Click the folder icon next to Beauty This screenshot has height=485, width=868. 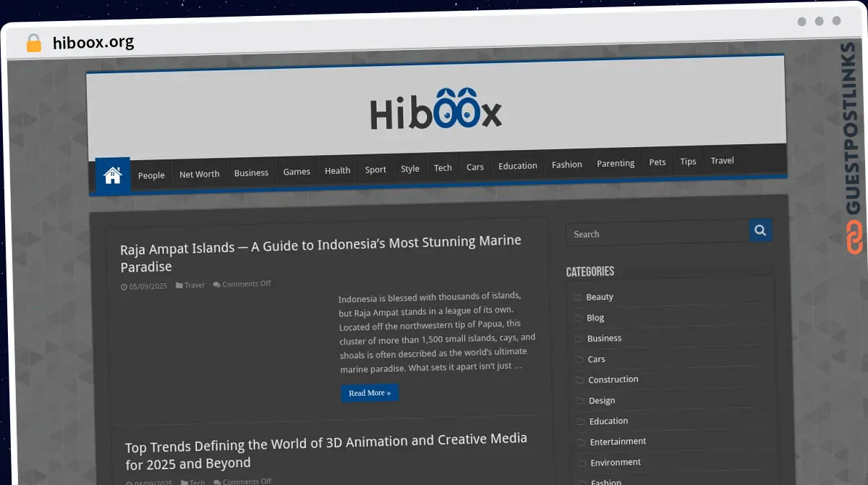click(x=577, y=297)
